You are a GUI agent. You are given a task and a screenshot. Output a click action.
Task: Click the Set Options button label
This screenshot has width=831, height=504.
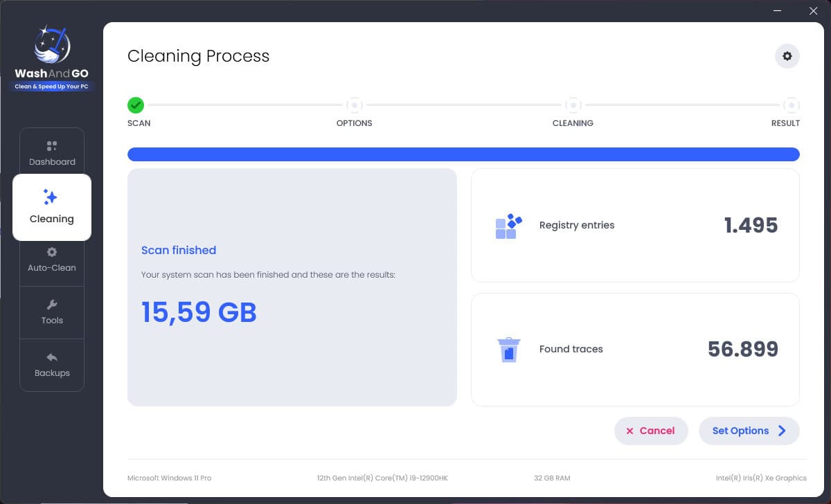[740, 431]
